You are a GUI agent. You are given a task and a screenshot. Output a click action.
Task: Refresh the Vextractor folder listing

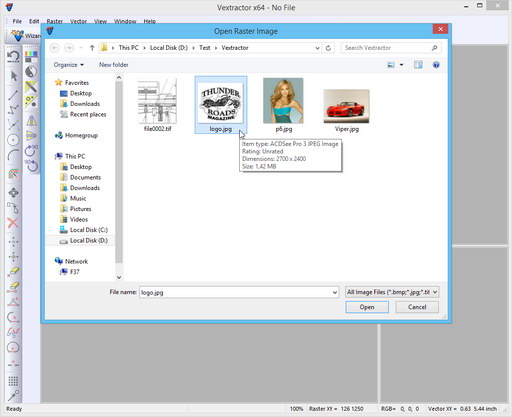pyautogui.click(x=328, y=48)
